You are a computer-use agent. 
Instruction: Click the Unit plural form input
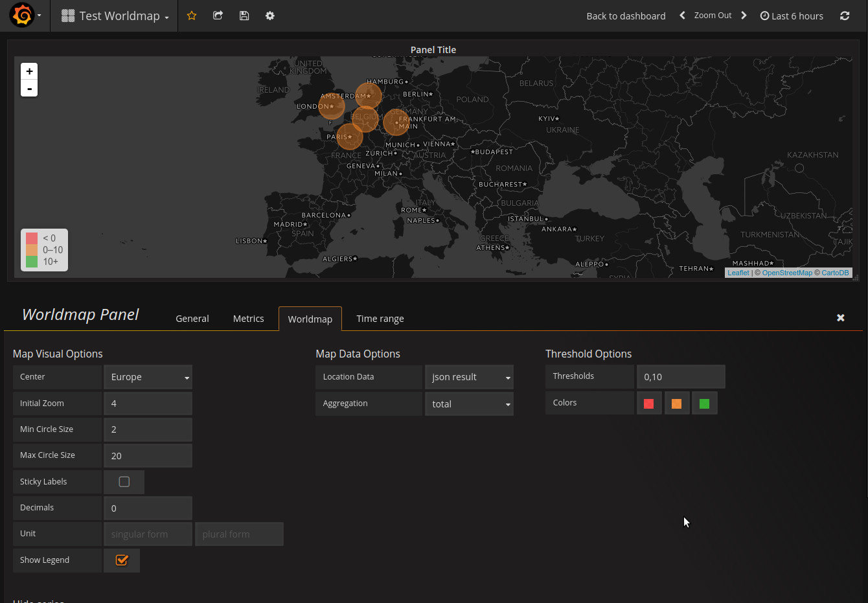239,534
